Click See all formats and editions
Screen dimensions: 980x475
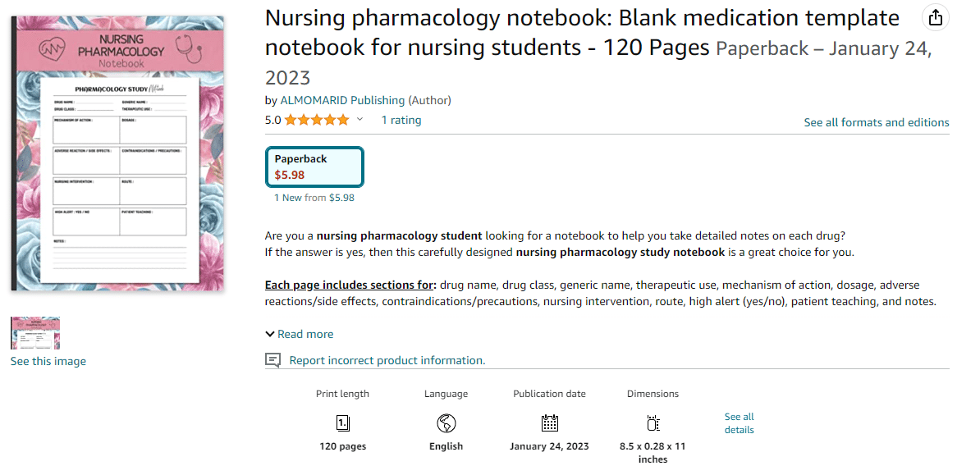(877, 122)
